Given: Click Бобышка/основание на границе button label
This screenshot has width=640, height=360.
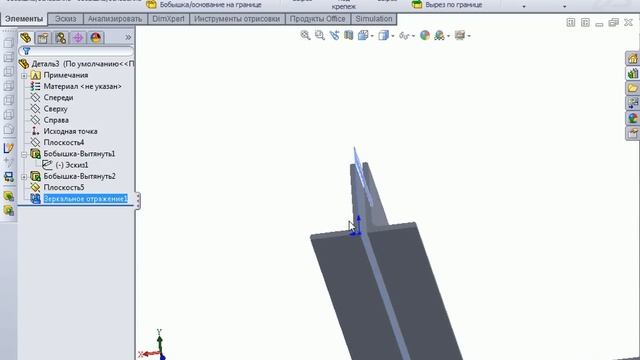Looking at the screenshot, I should [x=211, y=5].
